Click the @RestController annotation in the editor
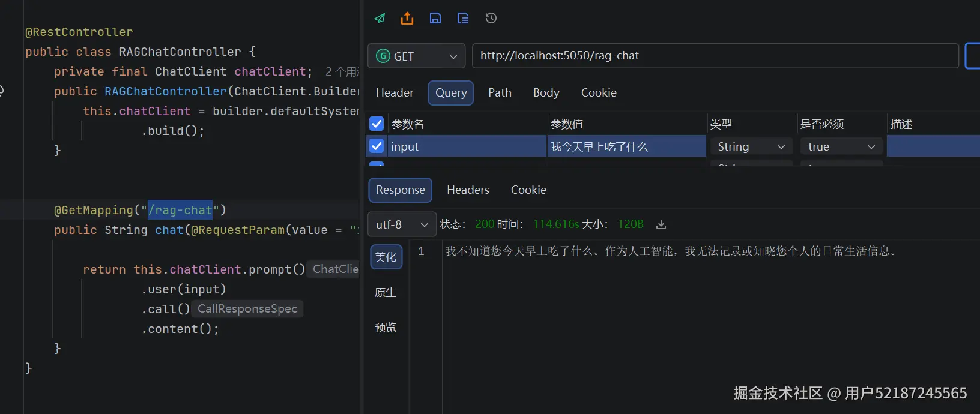This screenshot has height=414, width=980. pyautogui.click(x=79, y=32)
